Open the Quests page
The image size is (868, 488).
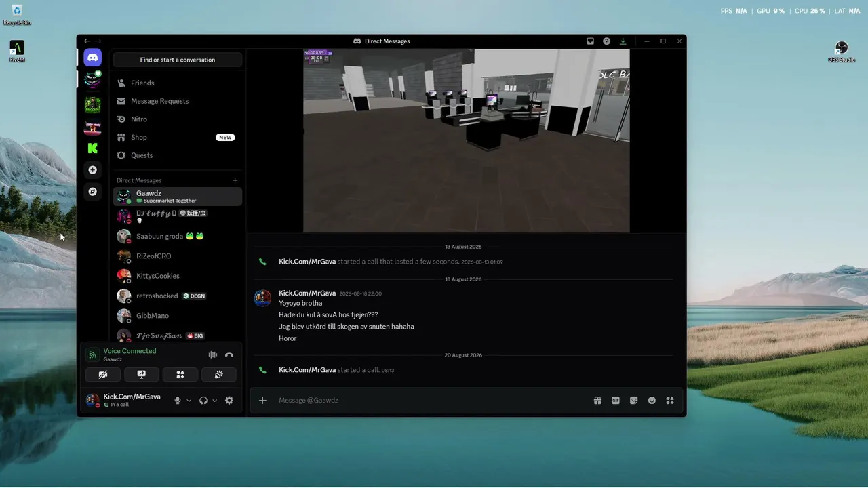178,155
